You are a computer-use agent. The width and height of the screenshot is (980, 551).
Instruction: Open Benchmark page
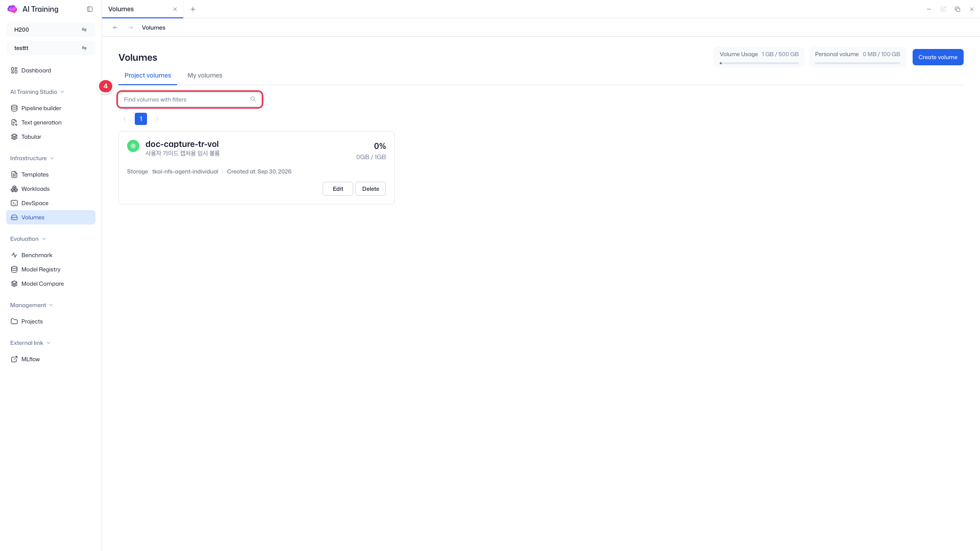point(51,255)
